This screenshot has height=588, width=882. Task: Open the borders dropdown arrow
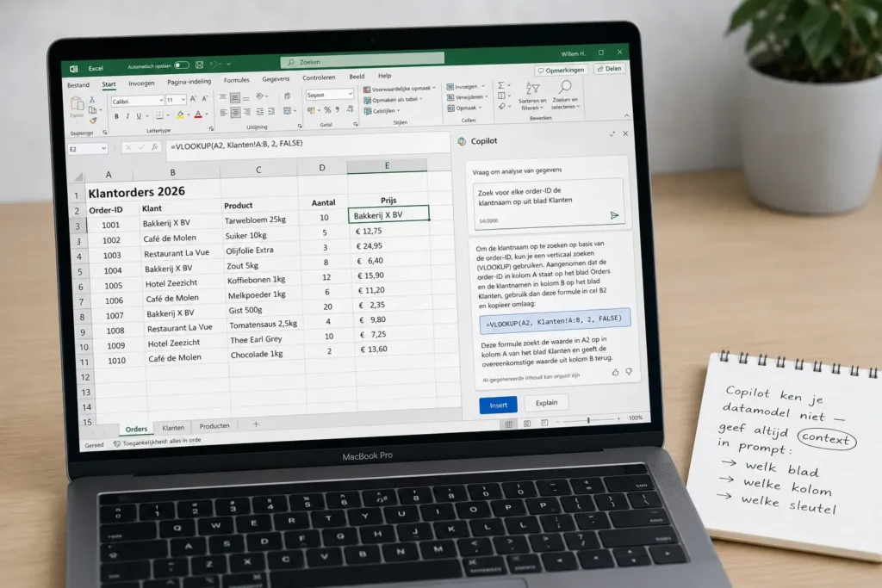(168, 115)
